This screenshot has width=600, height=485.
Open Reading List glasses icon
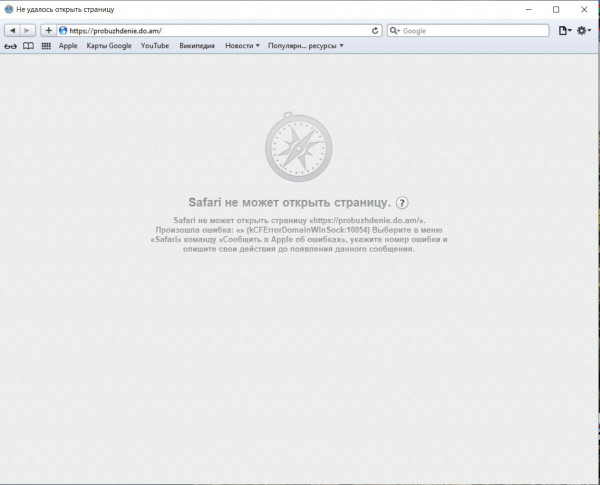coord(10,46)
